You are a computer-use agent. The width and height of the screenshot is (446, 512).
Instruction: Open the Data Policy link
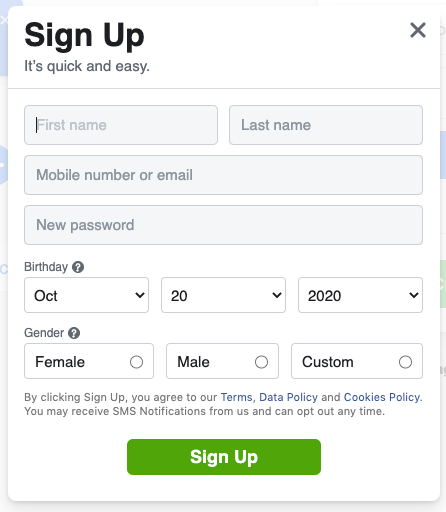pos(288,397)
